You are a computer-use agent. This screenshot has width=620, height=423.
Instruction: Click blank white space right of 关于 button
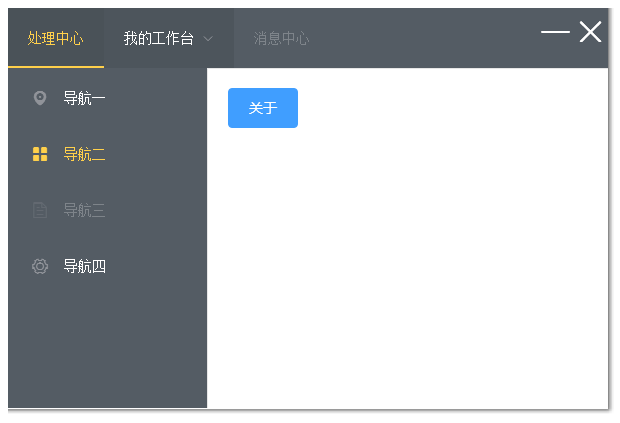(450, 108)
